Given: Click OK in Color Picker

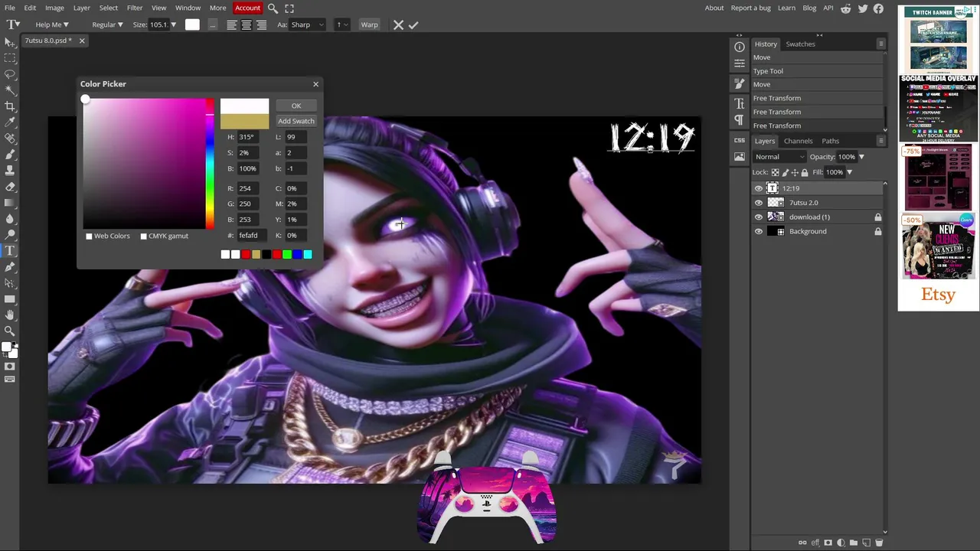Looking at the screenshot, I should pyautogui.click(x=296, y=106).
